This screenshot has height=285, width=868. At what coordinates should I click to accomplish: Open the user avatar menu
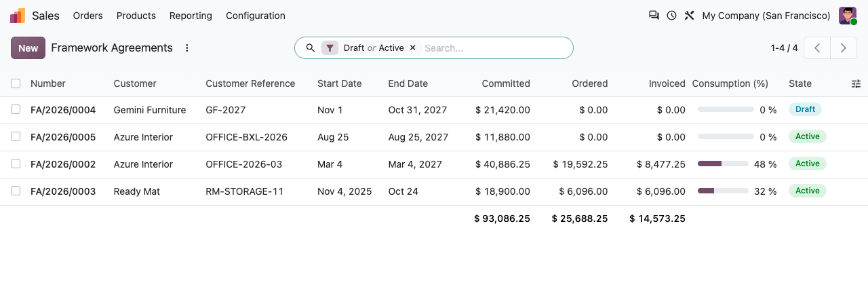coord(848,16)
